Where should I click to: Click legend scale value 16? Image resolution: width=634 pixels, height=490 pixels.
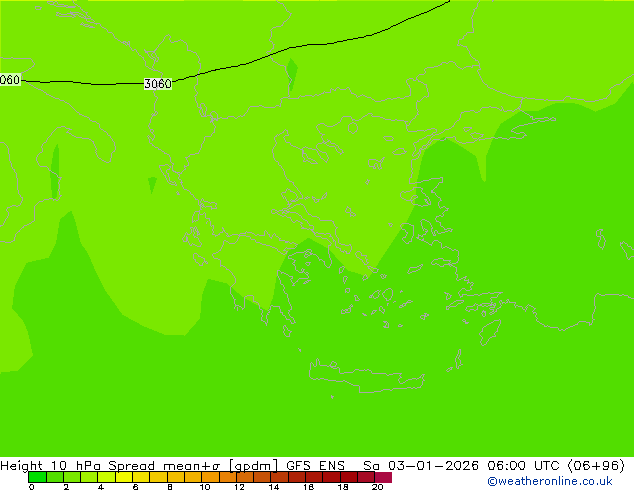[309, 487]
